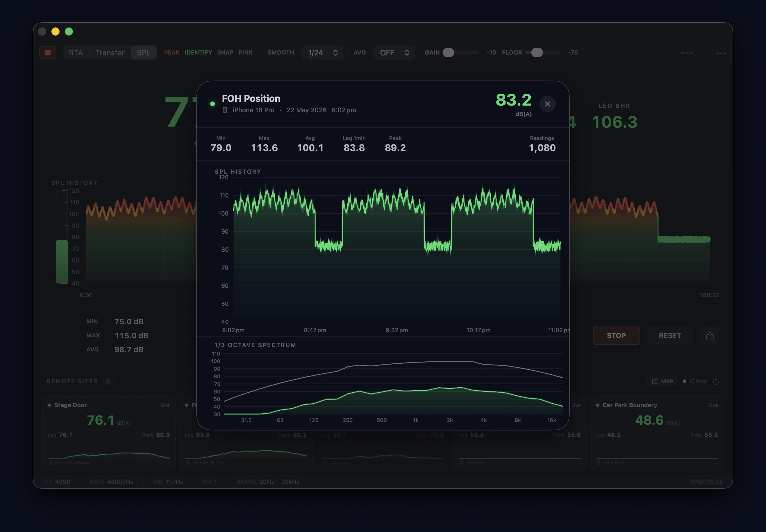The height and width of the screenshot is (532, 766).
Task: Open the SMOOTH 1/24 dropdown
Action: [323, 53]
